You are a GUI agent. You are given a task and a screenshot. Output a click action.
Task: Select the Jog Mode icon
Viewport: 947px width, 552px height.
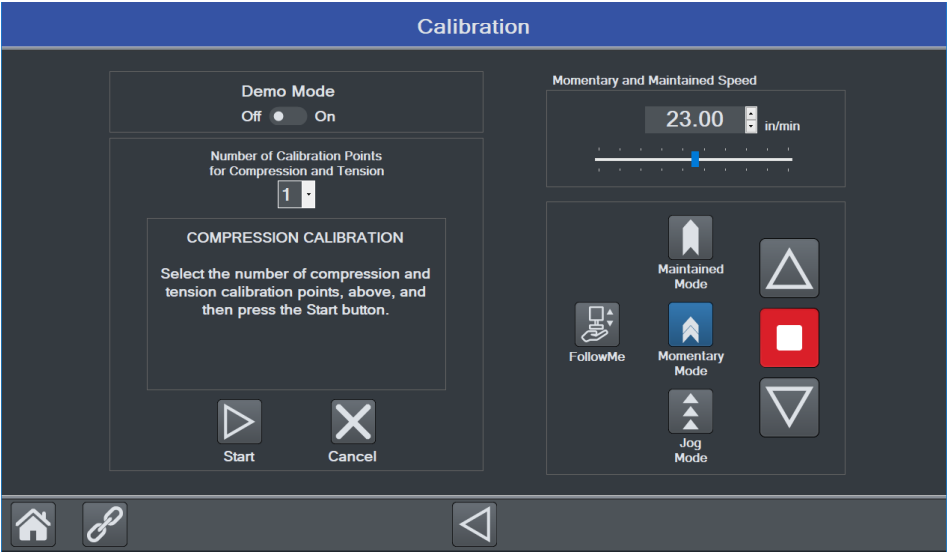pos(690,412)
